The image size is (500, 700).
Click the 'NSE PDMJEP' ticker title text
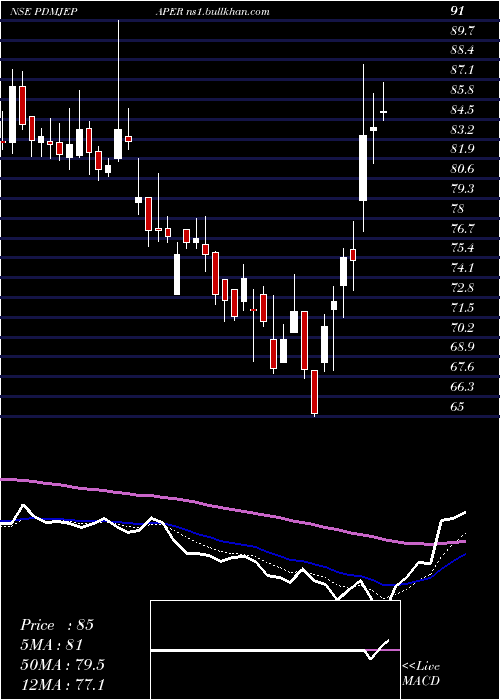[43, 11]
